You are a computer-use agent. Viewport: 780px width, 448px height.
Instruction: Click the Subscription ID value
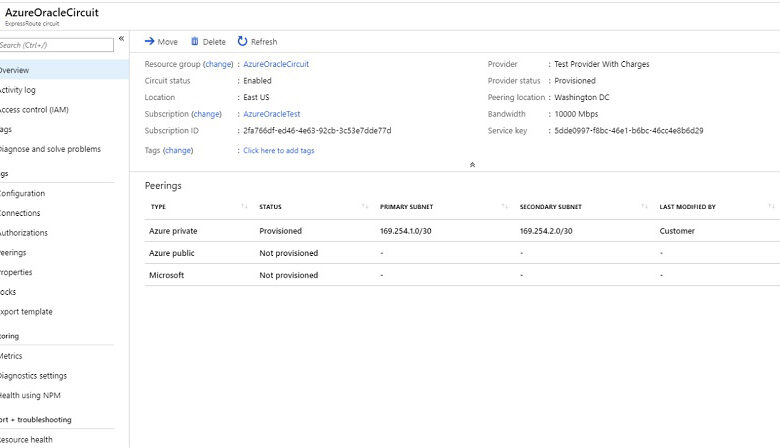pyautogui.click(x=317, y=130)
